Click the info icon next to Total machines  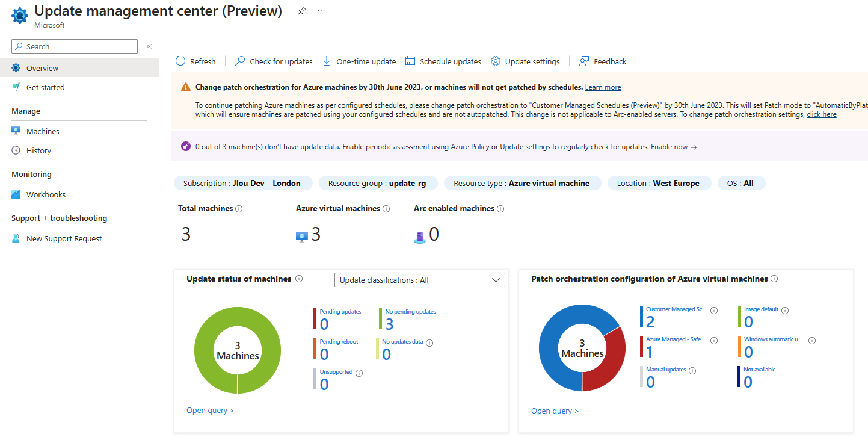click(x=239, y=209)
